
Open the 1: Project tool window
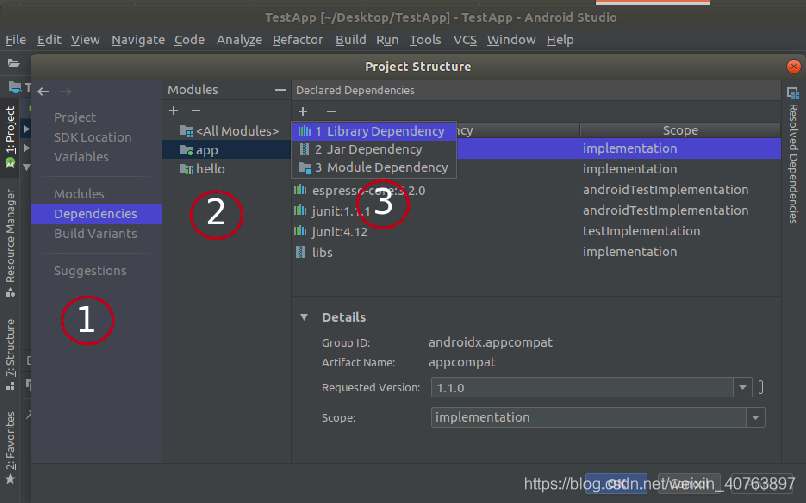click(x=10, y=137)
